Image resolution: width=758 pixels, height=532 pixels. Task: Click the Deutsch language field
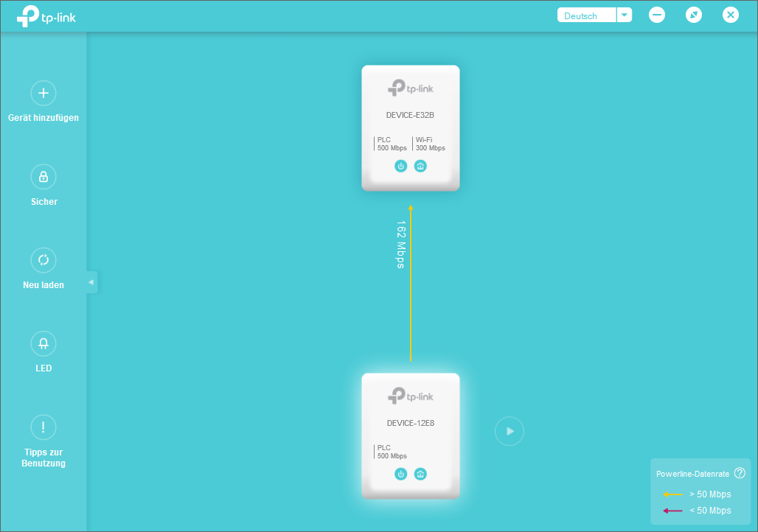coord(587,15)
